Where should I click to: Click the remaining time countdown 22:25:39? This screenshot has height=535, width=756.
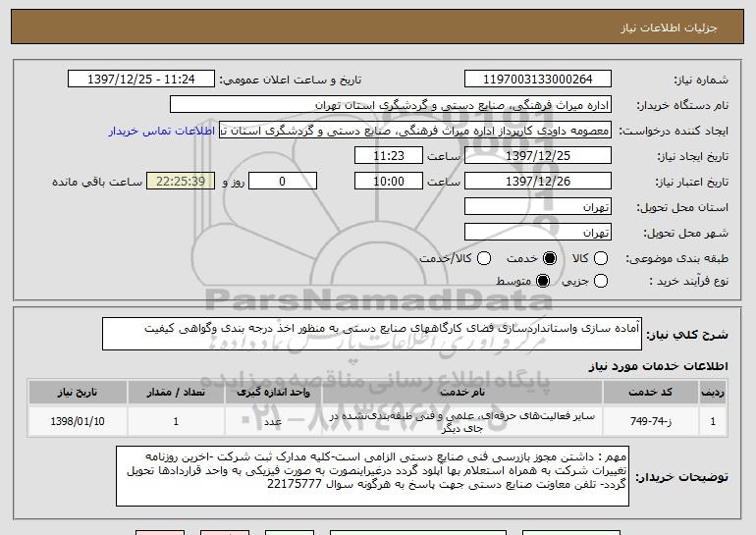point(181,182)
